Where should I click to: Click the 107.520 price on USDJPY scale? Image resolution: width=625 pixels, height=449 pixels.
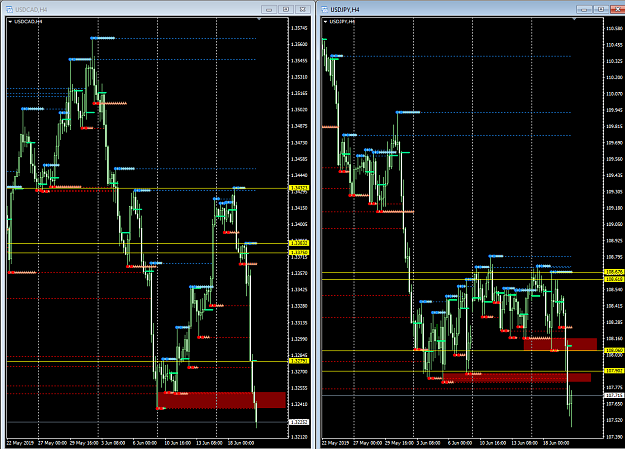coord(614,420)
